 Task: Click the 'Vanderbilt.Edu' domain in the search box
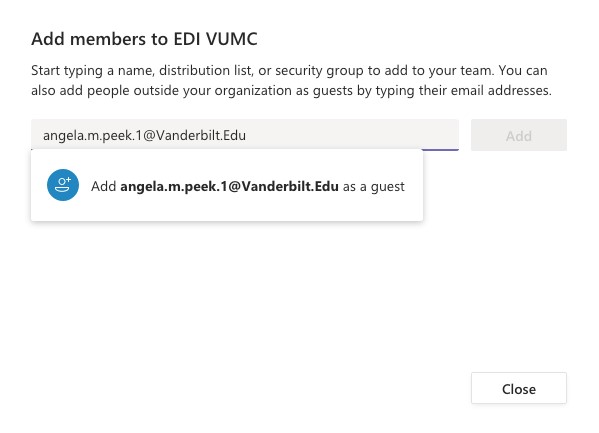click(x=201, y=135)
